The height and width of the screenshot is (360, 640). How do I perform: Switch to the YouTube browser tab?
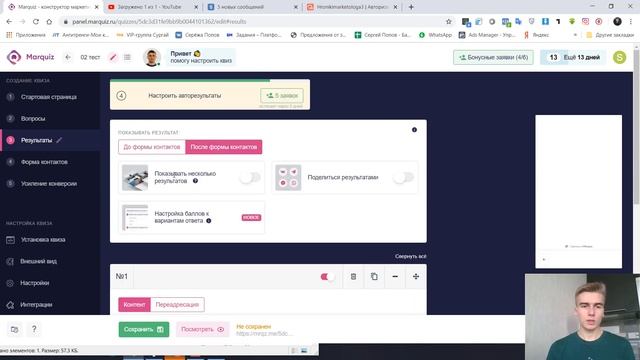153,7
